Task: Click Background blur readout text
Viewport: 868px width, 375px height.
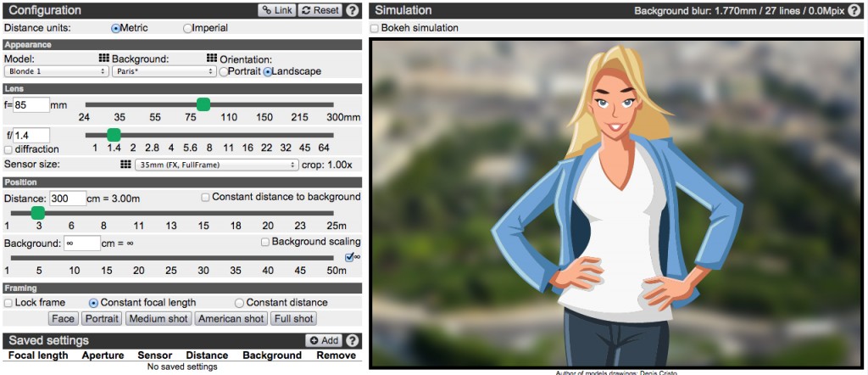Action: pos(740,10)
